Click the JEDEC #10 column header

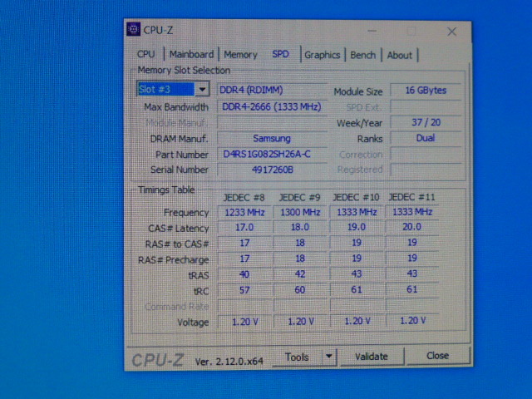[356, 197]
